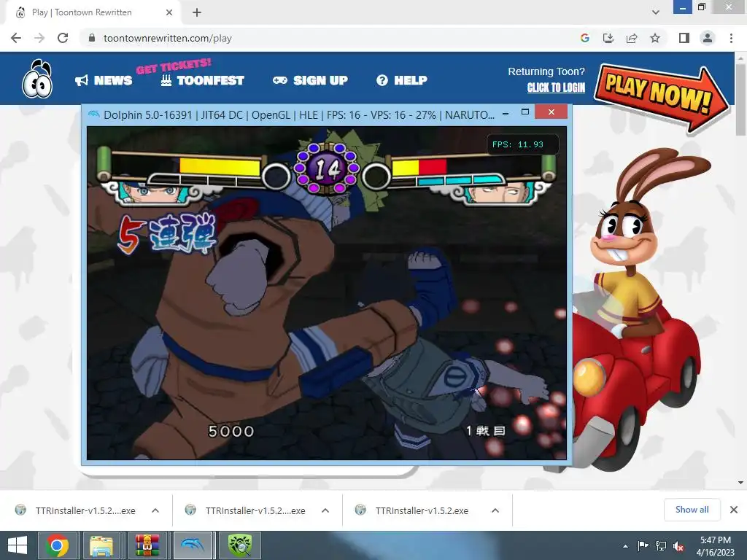Open the NEWS section
Image resolution: width=747 pixels, height=560 pixels.
104,80
